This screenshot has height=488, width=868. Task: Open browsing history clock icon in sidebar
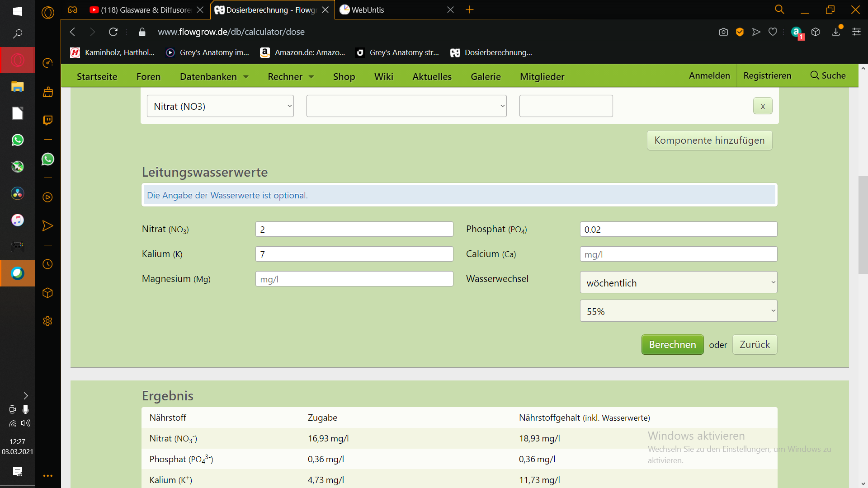47,264
